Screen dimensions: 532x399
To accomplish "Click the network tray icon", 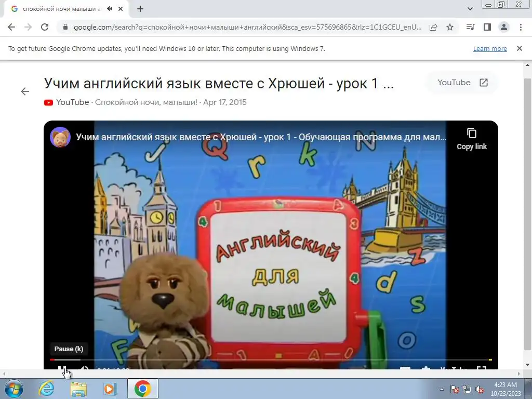I will point(467,389).
